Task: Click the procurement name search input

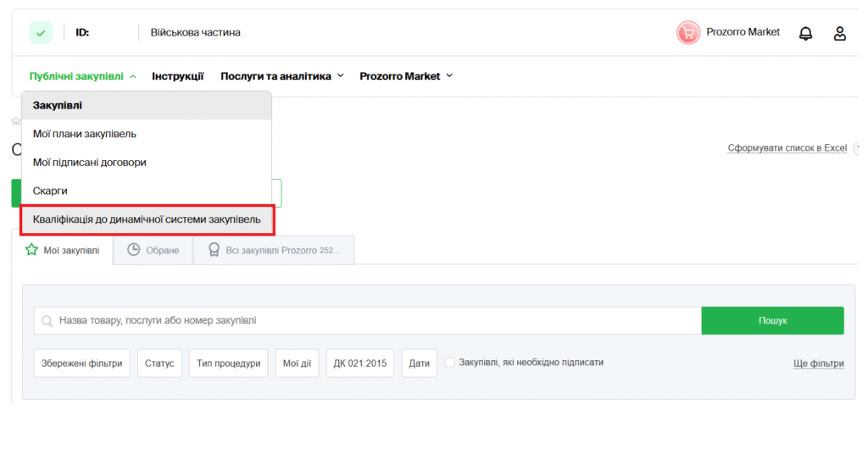Action: click(x=373, y=321)
